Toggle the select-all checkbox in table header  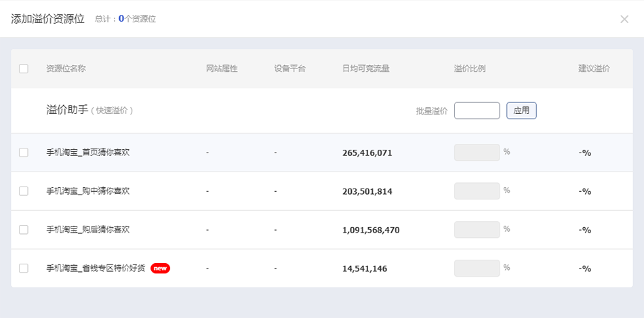(x=24, y=68)
